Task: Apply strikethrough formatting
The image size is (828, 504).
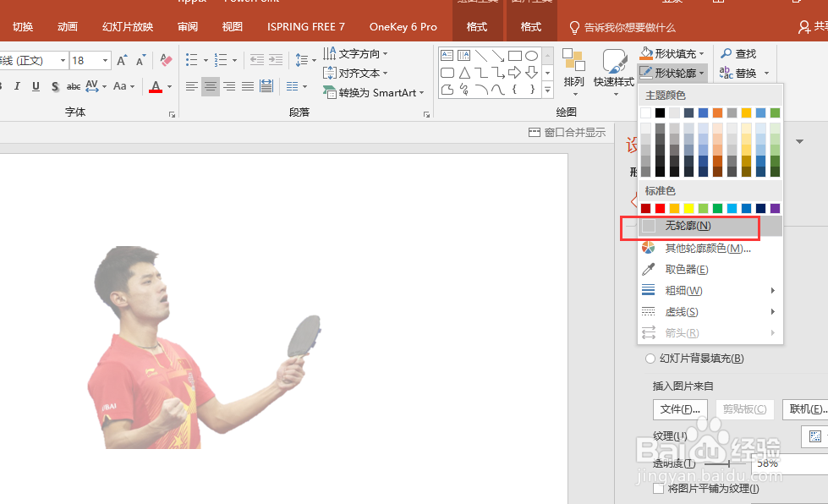Action: pos(74,86)
